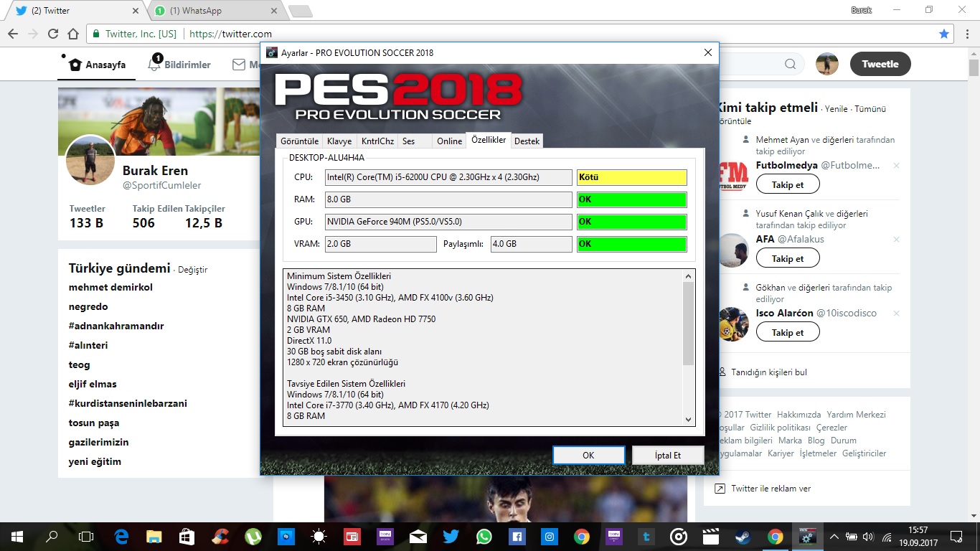Click the requirements list scrollbar thumb

click(x=689, y=324)
